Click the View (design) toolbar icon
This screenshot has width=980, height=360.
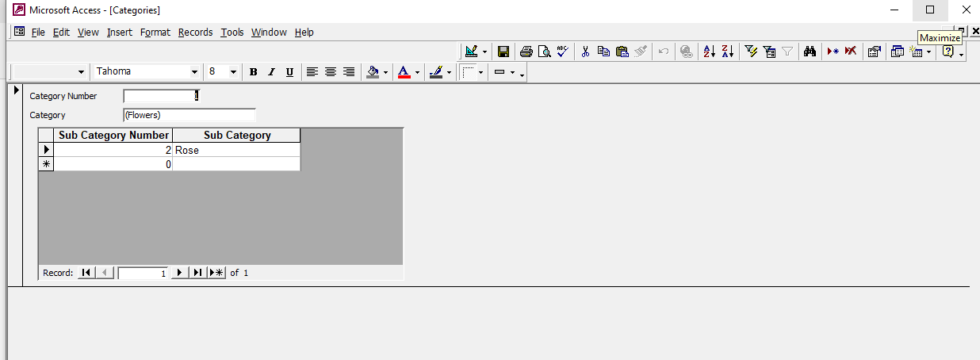pyautogui.click(x=472, y=52)
